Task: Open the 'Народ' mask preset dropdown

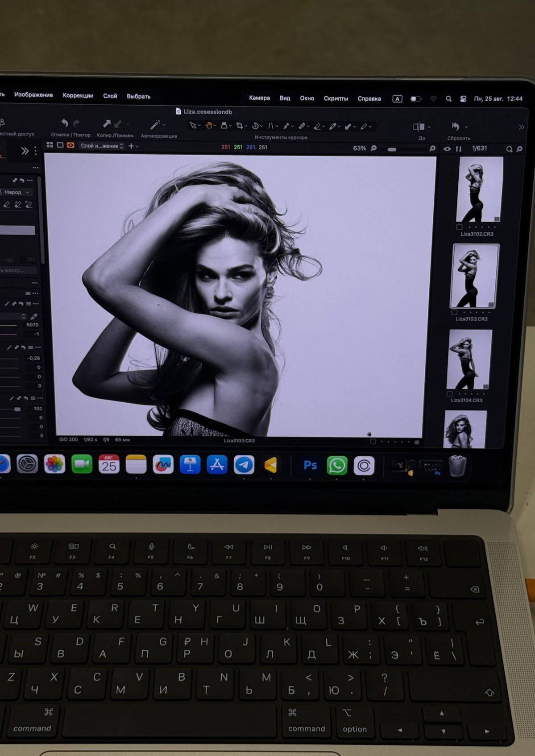Action: pyautogui.click(x=17, y=192)
